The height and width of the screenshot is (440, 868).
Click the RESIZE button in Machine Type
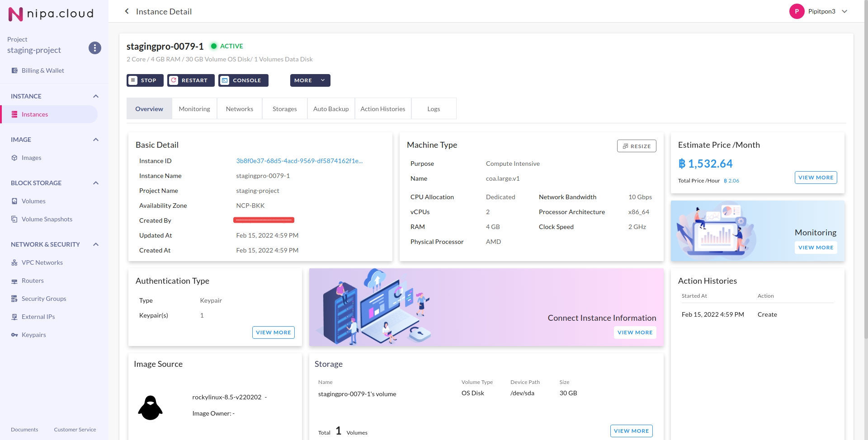[636, 146]
